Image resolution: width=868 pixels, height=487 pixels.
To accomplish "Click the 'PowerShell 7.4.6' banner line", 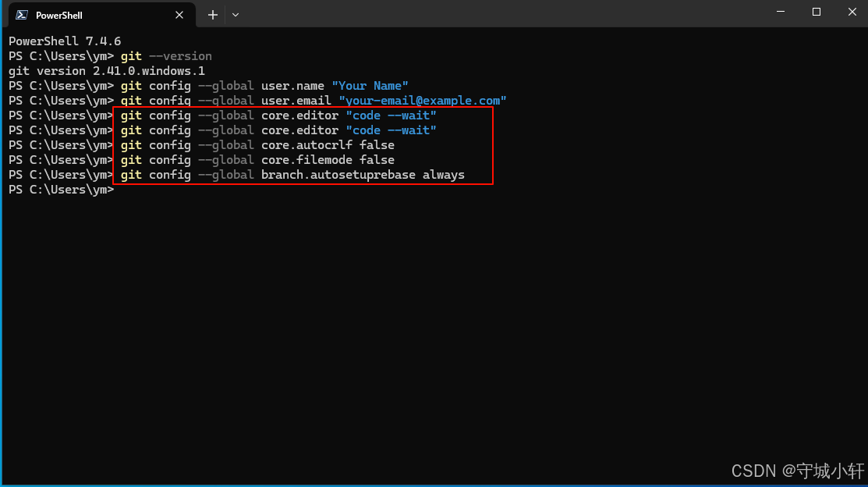I will point(65,41).
